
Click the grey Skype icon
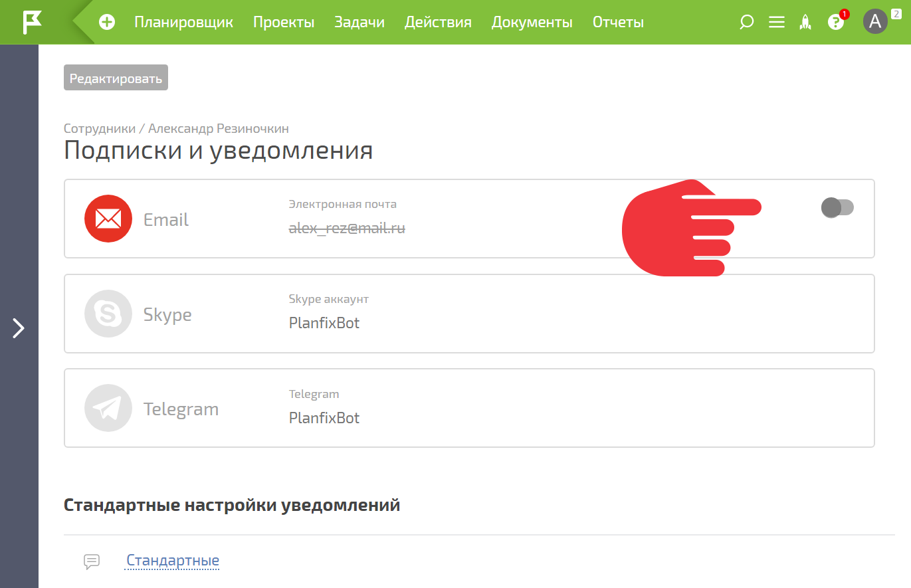pyautogui.click(x=108, y=314)
